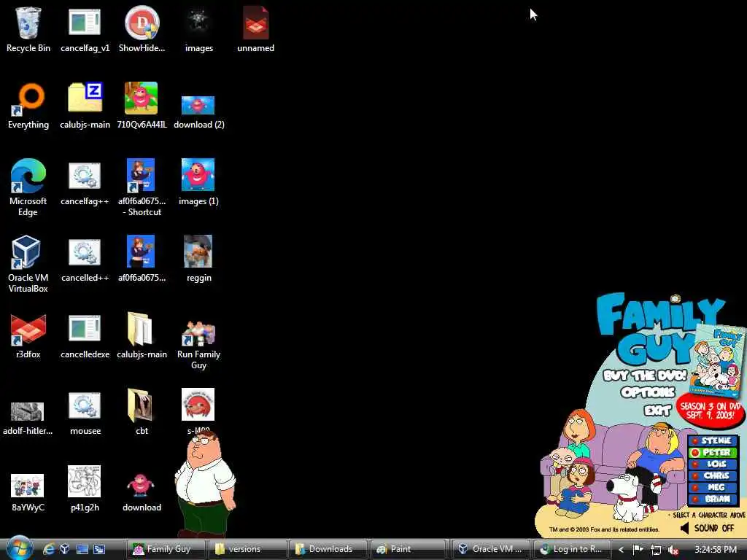Open Options in Family Guy widget
This screenshot has width=747, height=560.
pos(648,392)
